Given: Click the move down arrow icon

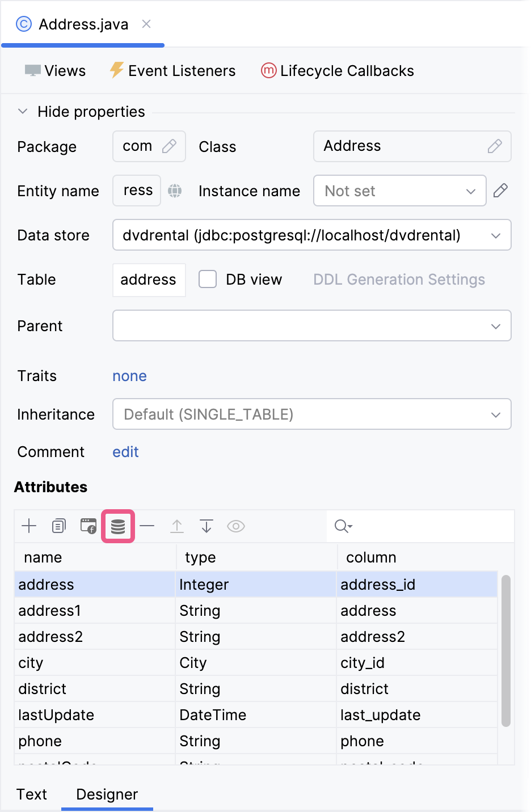Looking at the screenshot, I should point(206,526).
